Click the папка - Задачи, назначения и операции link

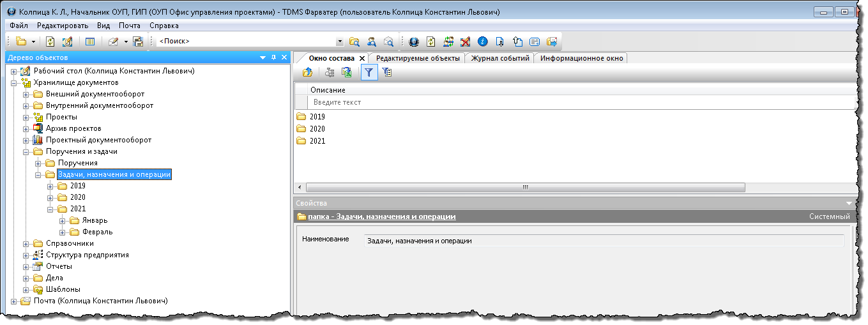(x=381, y=216)
